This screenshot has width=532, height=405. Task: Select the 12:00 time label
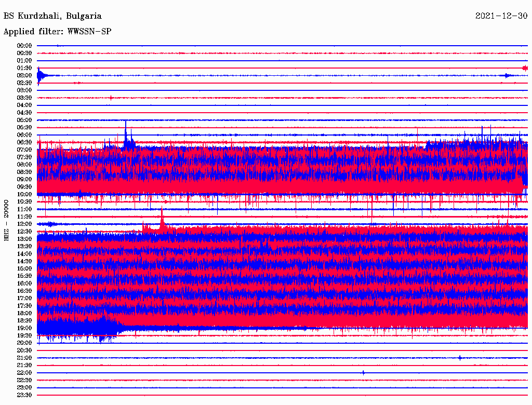24,224
